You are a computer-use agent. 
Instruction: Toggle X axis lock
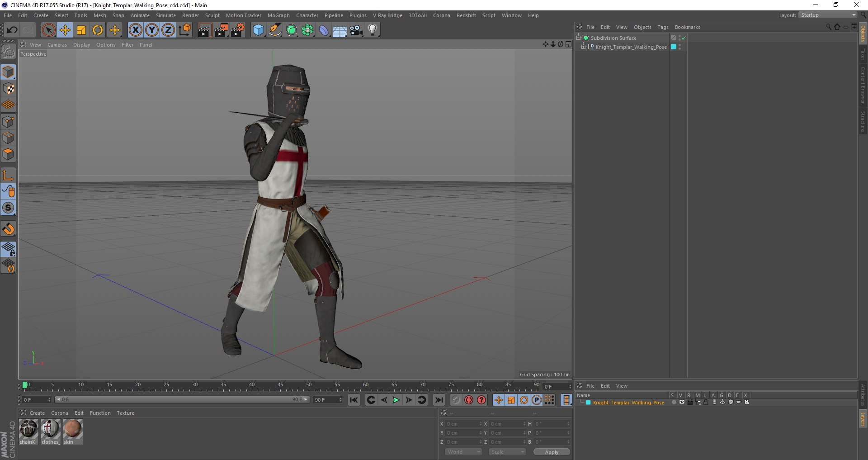(x=135, y=30)
